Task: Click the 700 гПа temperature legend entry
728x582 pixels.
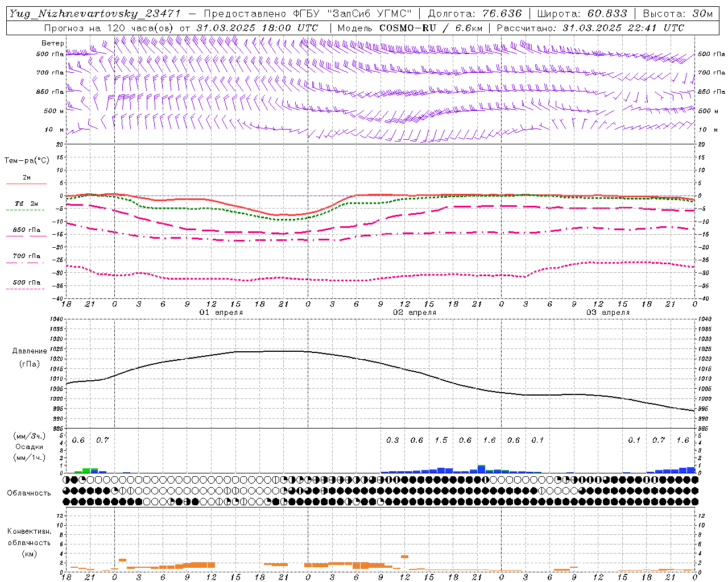Action: 27,256
